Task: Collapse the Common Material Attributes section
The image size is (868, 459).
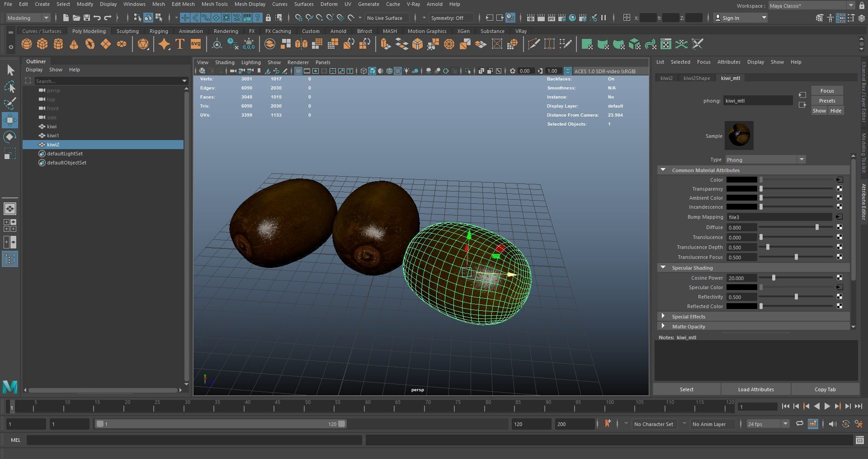Action: coord(663,170)
